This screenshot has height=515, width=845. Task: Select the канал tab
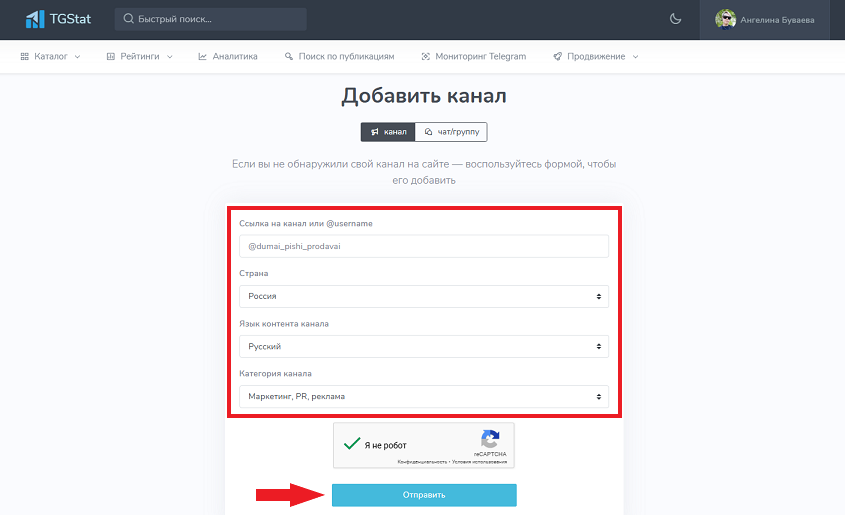tap(388, 132)
